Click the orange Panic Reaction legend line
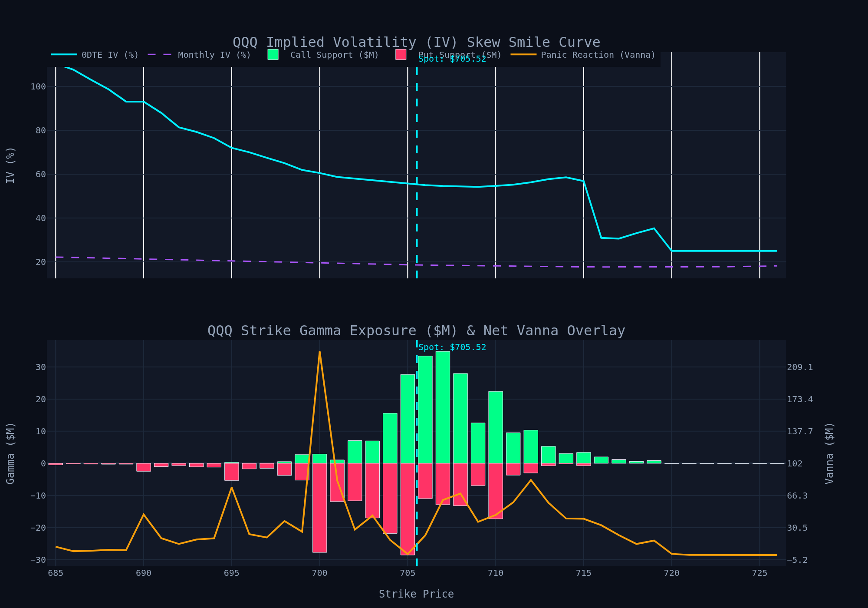The height and width of the screenshot is (608, 868). click(x=523, y=55)
